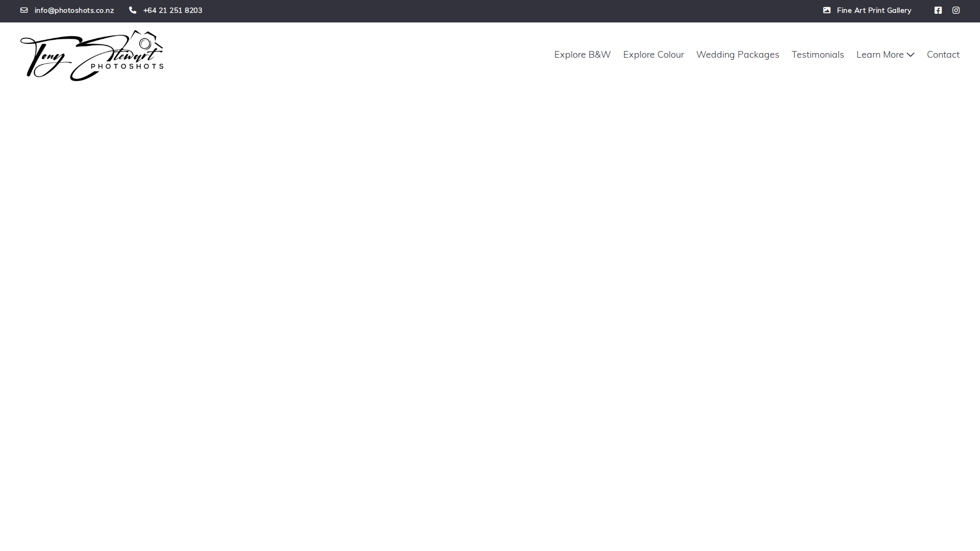
Task: Click the picture icon beside Fine Art Print Gallery
Action: click(x=827, y=10)
